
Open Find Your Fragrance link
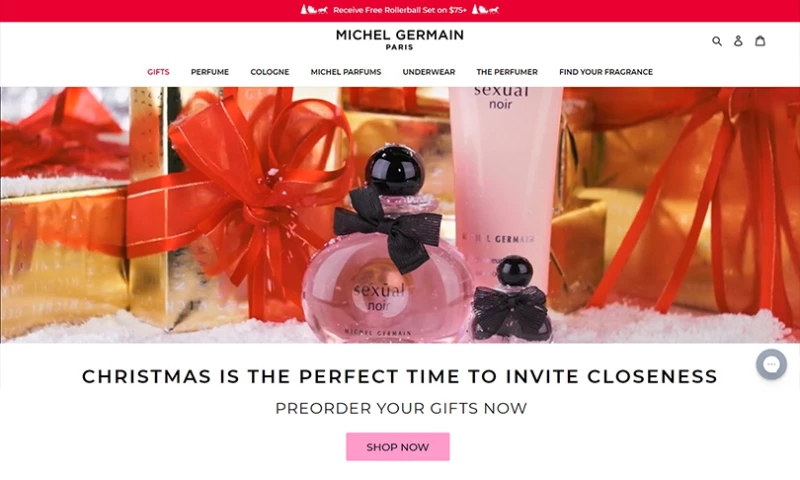click(606, 72)
